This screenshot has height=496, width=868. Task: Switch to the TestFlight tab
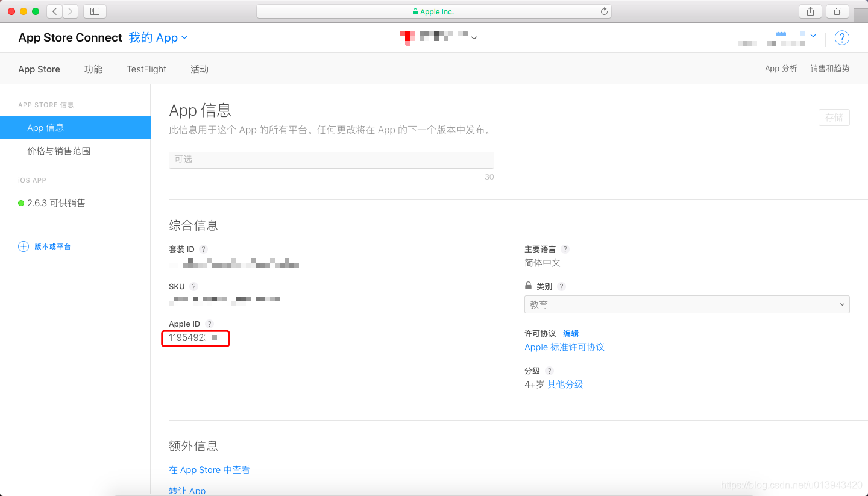point(146,69)
